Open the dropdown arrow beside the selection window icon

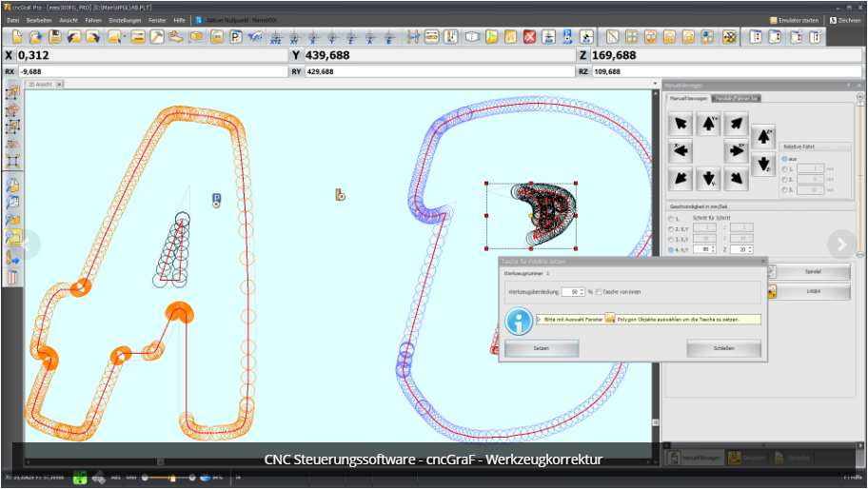[x=125, y=37]
